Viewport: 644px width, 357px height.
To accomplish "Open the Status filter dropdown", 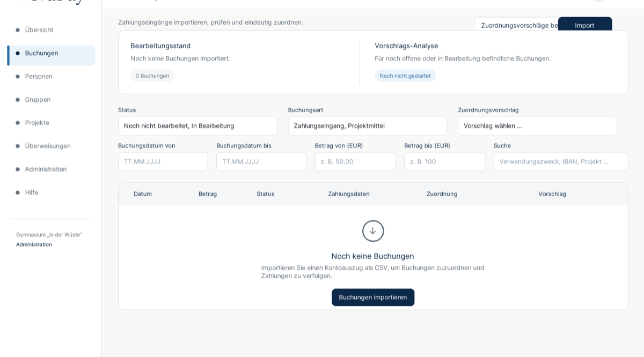I will [x=197, y=126].
